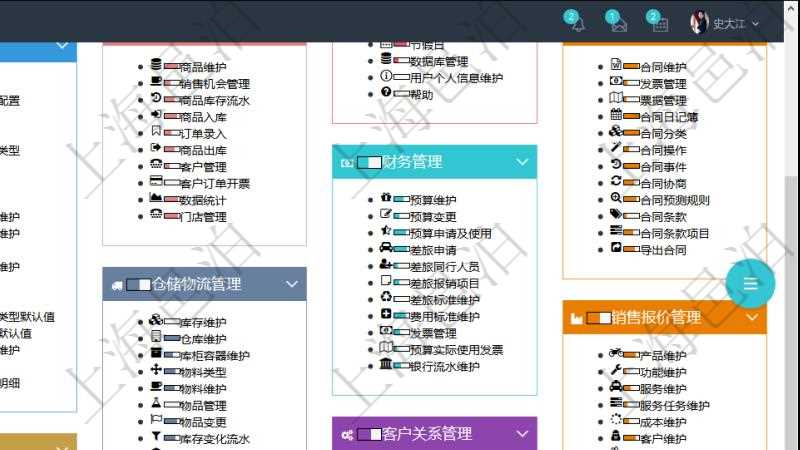Click the document icon beside 合同维护
This screenshot has width=800, height=450.
coord(616,64)
